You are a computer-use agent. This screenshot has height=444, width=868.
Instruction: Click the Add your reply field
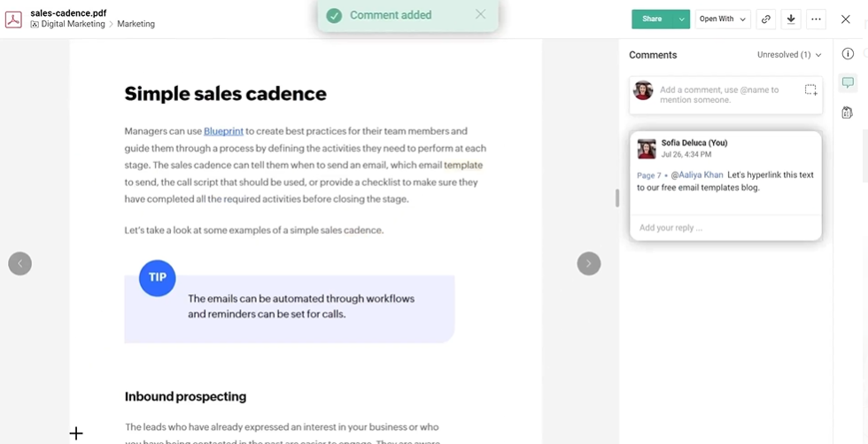tap(725, 228)
